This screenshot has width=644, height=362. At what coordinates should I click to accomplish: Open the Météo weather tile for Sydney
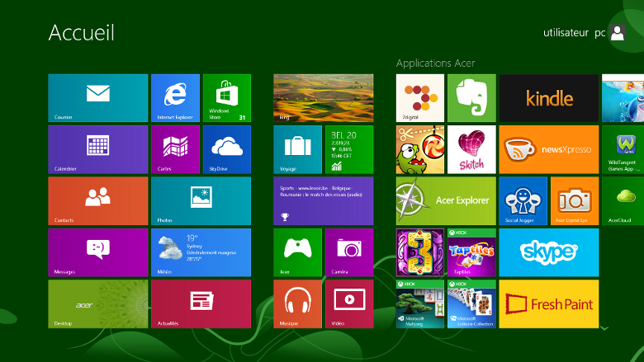(x=201, y=252)
